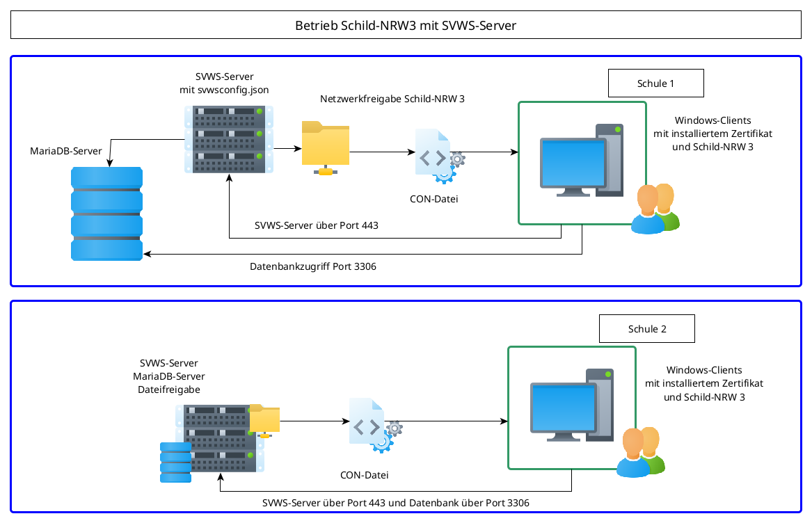Select the users icon in Schule 2
The height and width of the screenshot is (523, 812).
640,452
